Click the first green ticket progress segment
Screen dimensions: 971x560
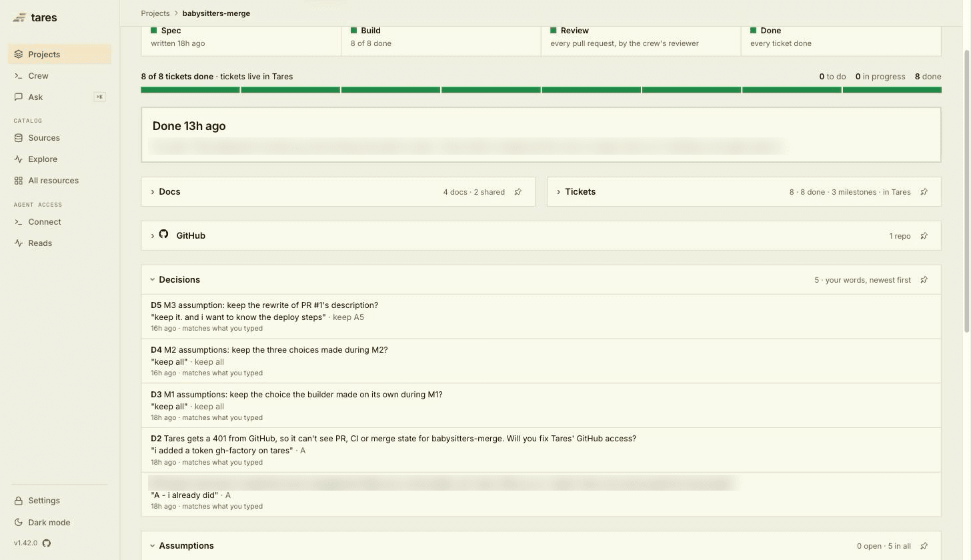190,90
